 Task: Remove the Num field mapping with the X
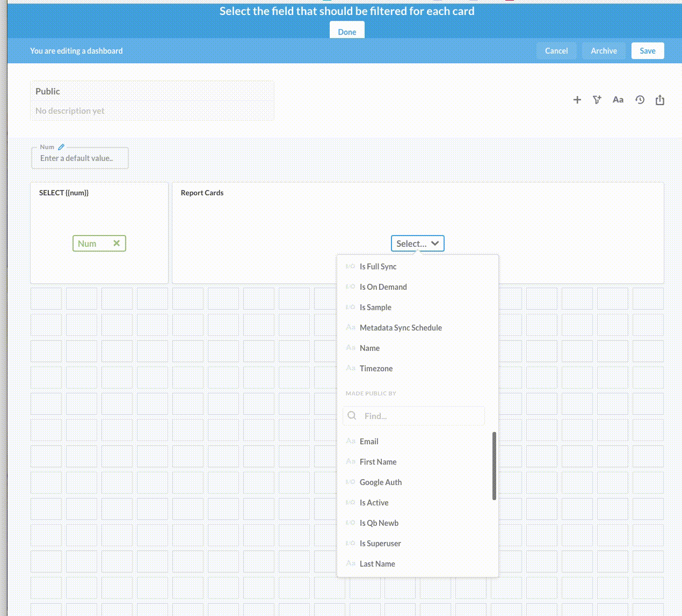(117, 243)
